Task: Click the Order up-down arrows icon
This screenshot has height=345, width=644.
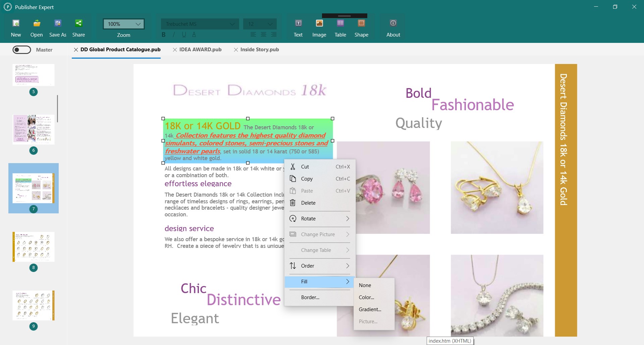Action: pos(293,266)
